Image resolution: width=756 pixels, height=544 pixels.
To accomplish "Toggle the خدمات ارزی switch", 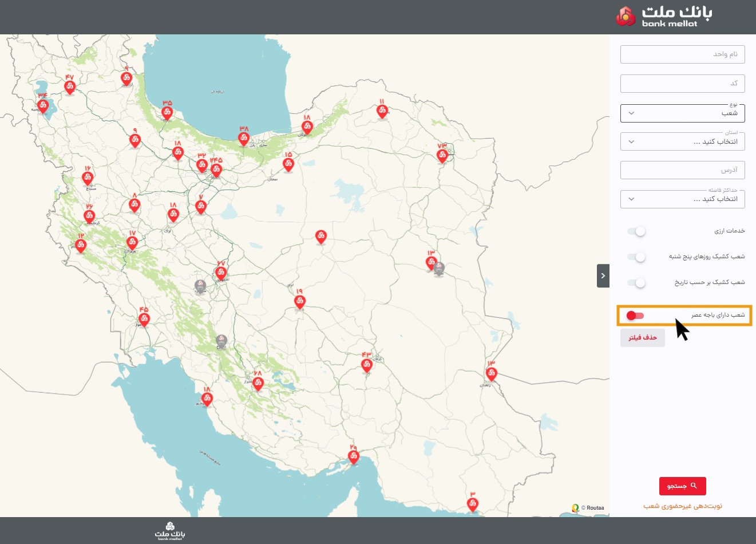I will 636,231.
